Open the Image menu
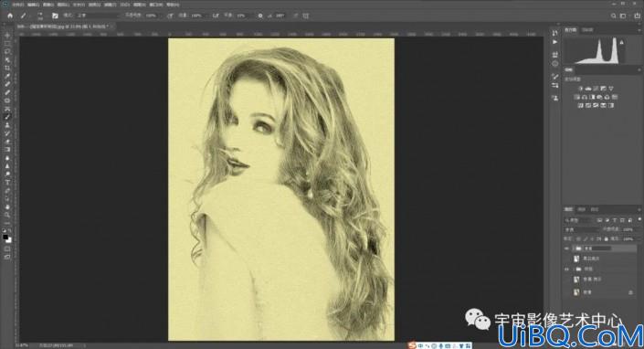 click(48, 5)
